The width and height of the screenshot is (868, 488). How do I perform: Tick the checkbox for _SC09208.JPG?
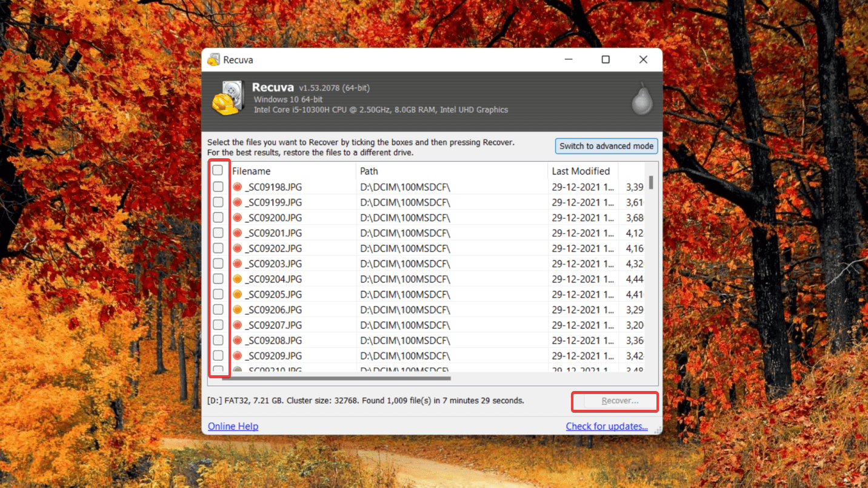(218, 340)
